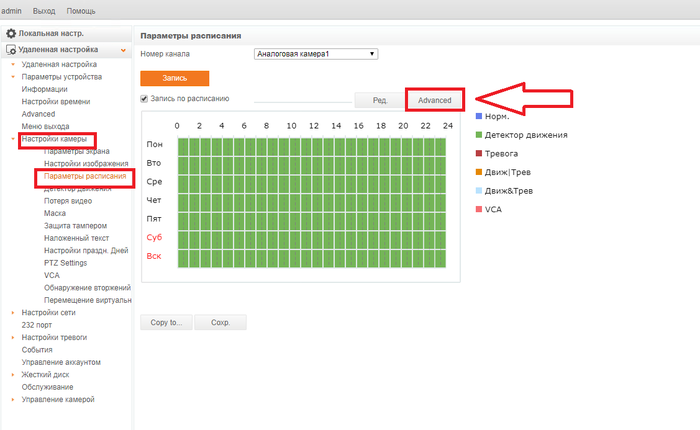Click the Вск row in schedule grid
The height and width of the screenshot is (430, 700).
312,259
